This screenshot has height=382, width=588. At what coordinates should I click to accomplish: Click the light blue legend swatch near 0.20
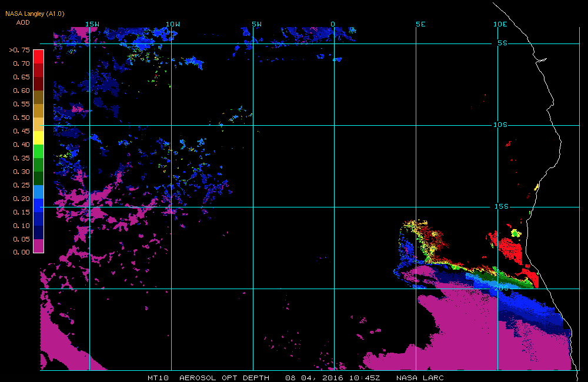click(x=39, y=192)
